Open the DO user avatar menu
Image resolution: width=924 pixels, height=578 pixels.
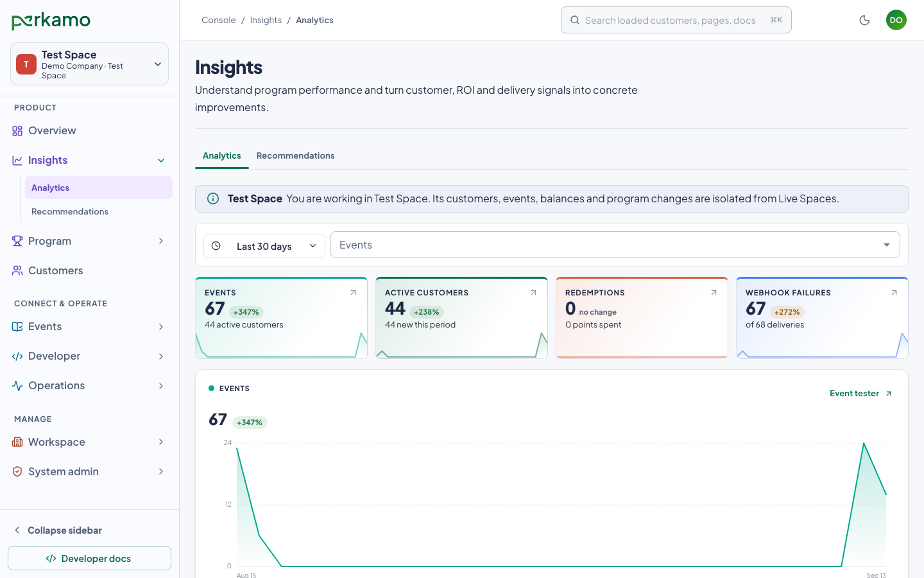click(x=896, y=20)
